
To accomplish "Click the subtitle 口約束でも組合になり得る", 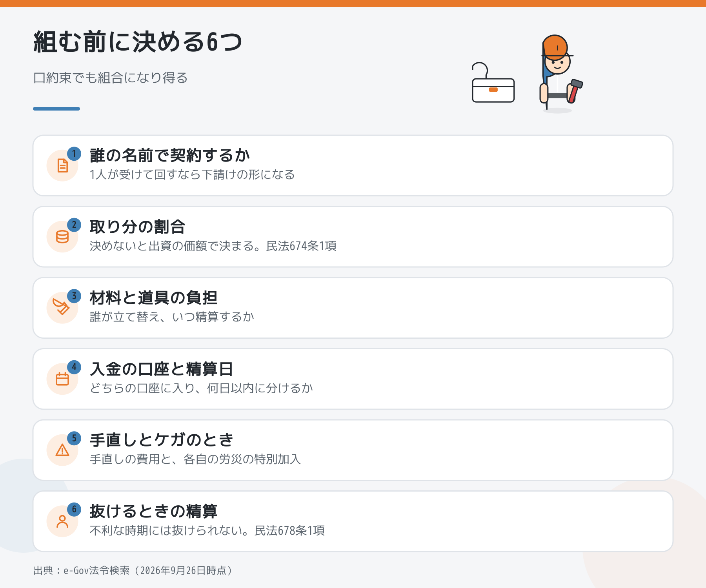I will tap(110, 78).
